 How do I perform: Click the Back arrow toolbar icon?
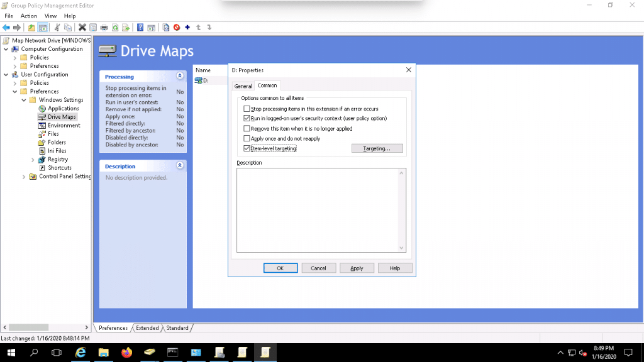click(x=6, y=28)
